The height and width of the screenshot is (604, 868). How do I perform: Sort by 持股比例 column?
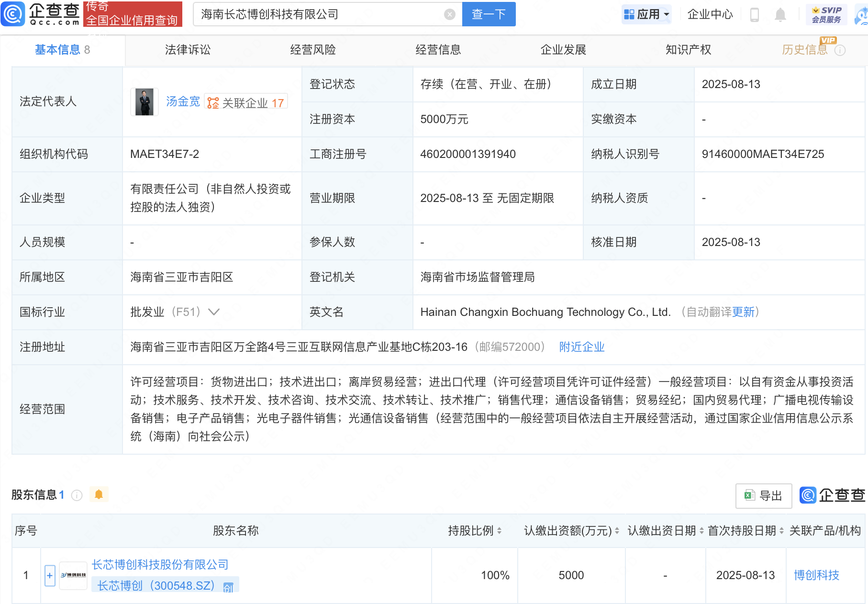point(499,531)
